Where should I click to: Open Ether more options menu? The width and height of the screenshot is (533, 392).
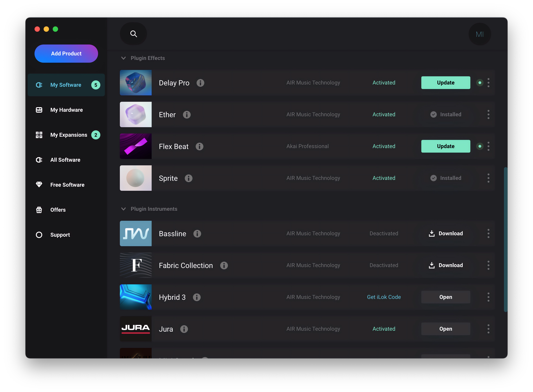tap(488, 115)
